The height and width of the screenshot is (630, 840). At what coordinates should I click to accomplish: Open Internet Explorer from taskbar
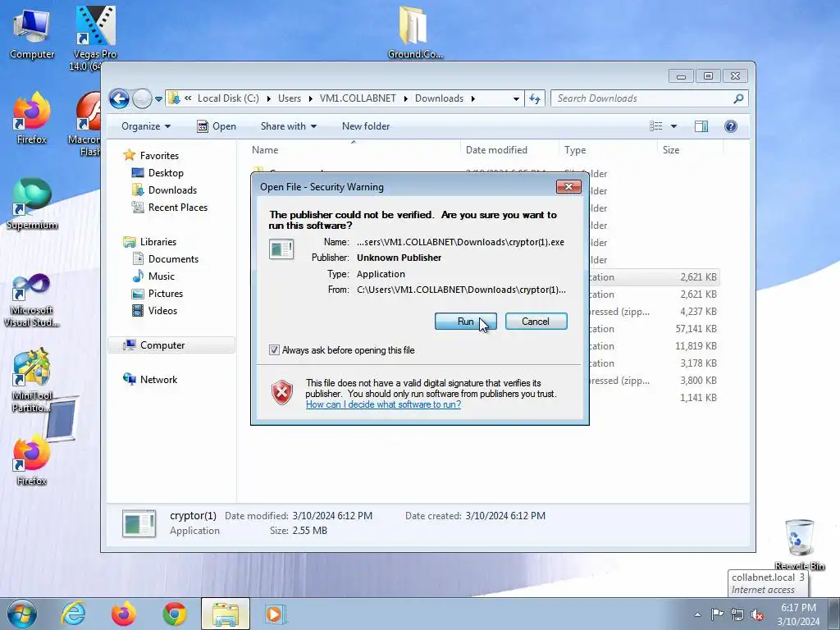pos(73,614)
